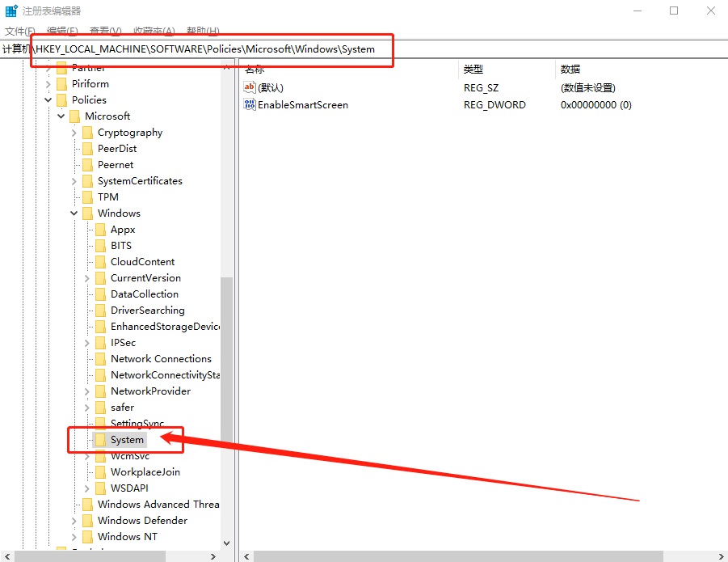Image resolution: width=728 pixels, height=562 pixels.
Task: Select the BITS folder icon
Action: 100,246
